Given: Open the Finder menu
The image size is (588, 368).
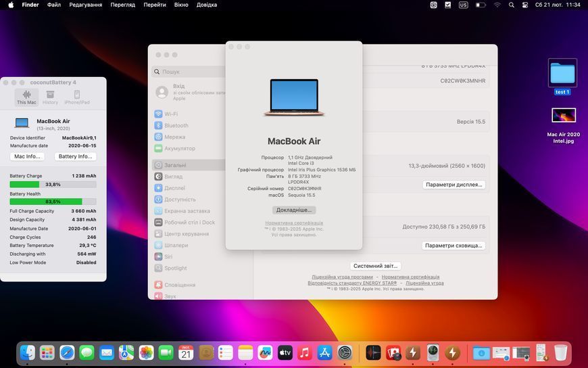Looking at the screenshot, I should point(30,5).
